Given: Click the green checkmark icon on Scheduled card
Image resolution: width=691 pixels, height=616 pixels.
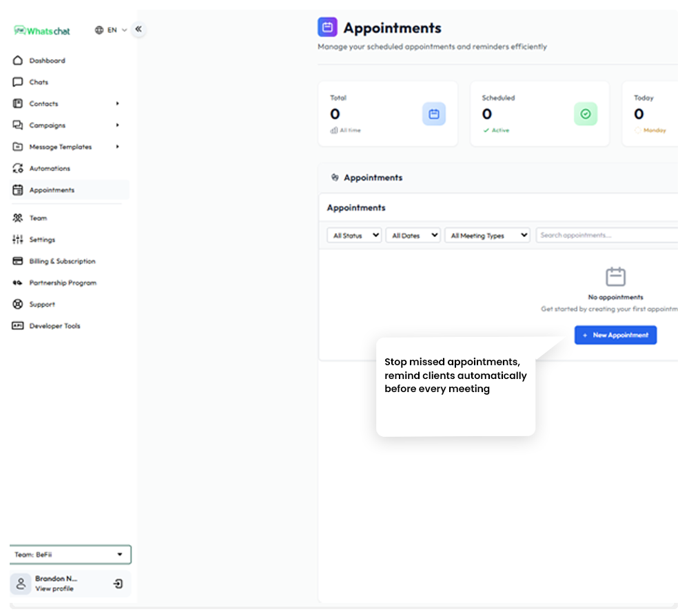Looking at the screenshot, I should coord(586,114).
